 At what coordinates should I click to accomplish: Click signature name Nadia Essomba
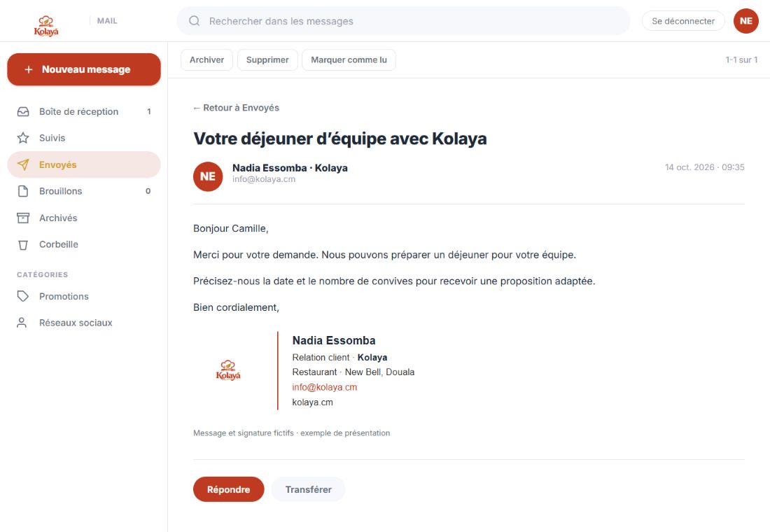click(x=334, y=340)
